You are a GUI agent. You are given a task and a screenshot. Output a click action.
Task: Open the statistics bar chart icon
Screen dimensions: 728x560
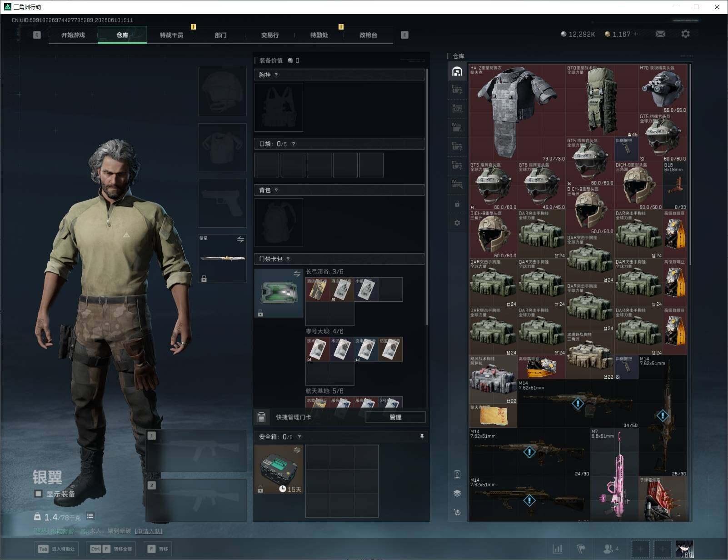pos(557,549)
